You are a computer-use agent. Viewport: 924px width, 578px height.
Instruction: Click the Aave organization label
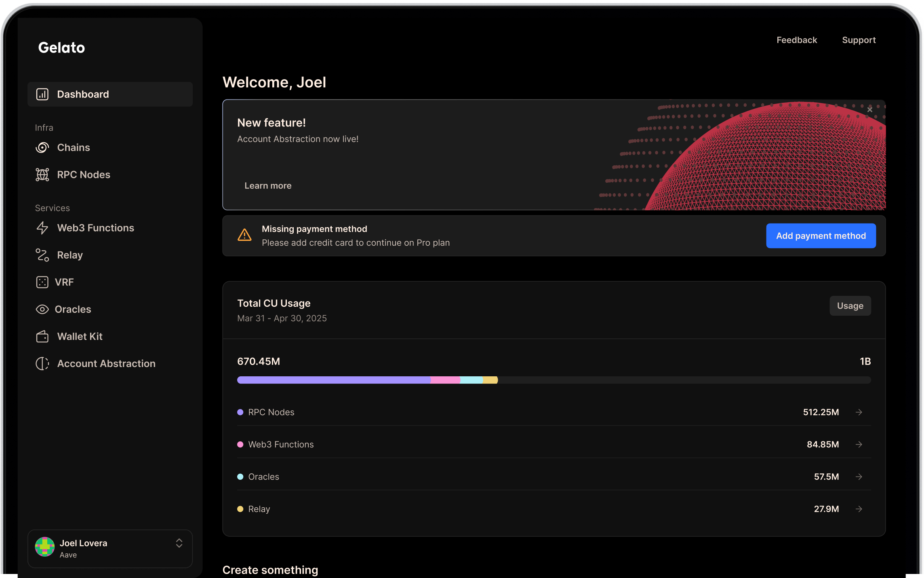point(68,555)
